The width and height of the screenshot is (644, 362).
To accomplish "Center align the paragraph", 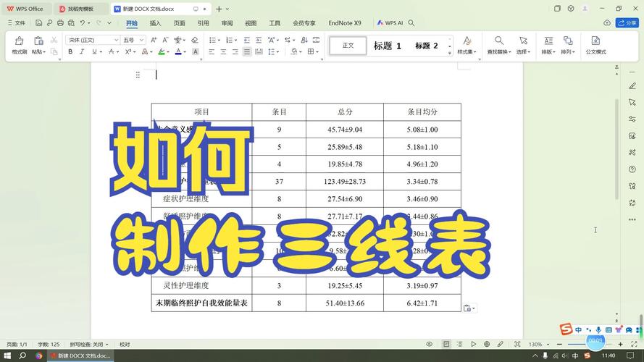I will coord(223,51).
